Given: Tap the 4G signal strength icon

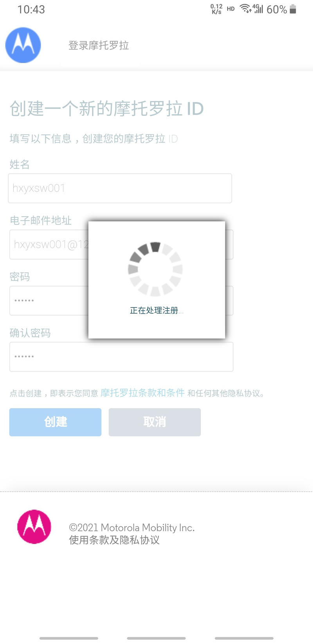Looking at the screenshot, I should point(258,9).
